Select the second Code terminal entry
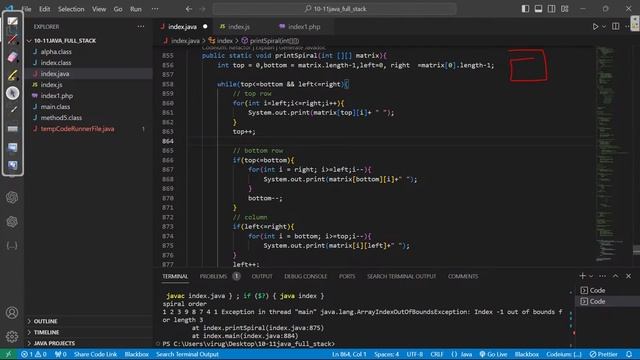The width and height of the screenshot is (640, 360). (x=597, y=301)
